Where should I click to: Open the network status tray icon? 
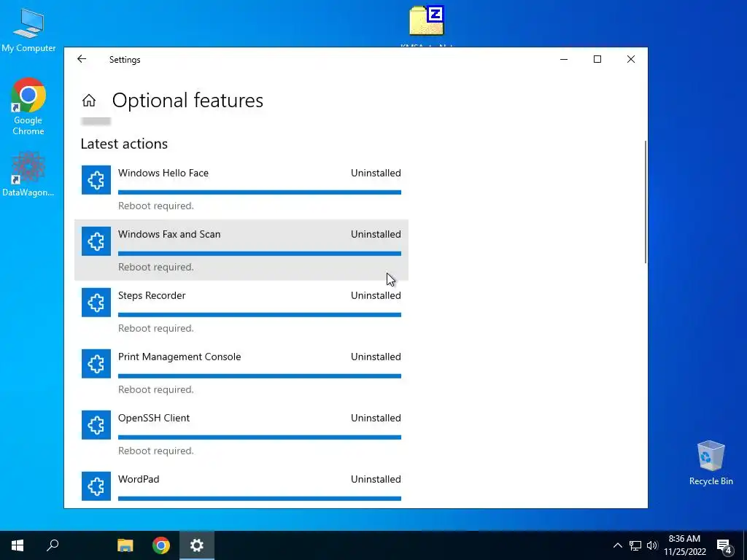pos(635,545)
